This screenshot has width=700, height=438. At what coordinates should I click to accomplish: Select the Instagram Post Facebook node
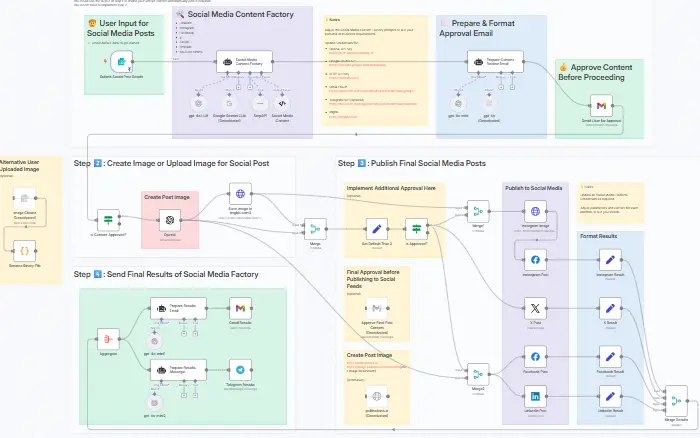click(x=535, y=260)
